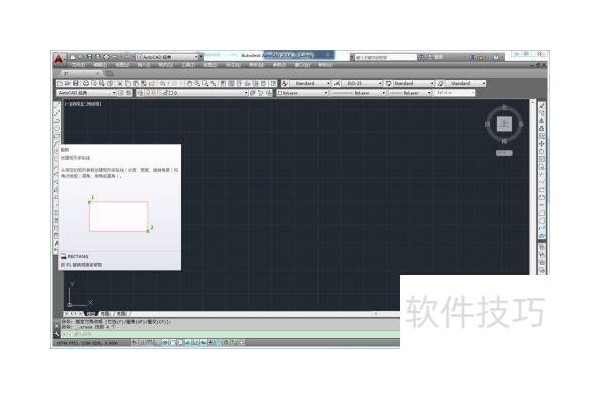Click the Zoom Window icon
600x400 pixels.
pos(205,83)
